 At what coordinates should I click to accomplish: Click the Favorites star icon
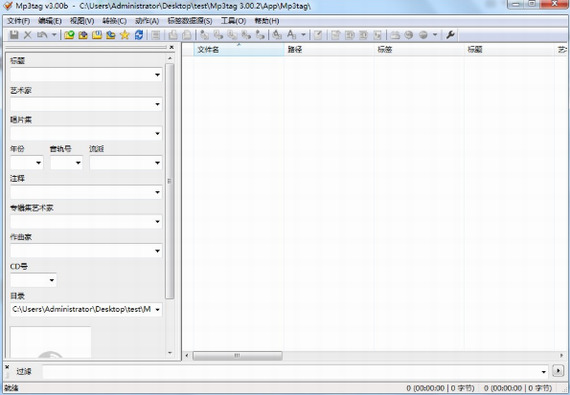tap(125, 35)
